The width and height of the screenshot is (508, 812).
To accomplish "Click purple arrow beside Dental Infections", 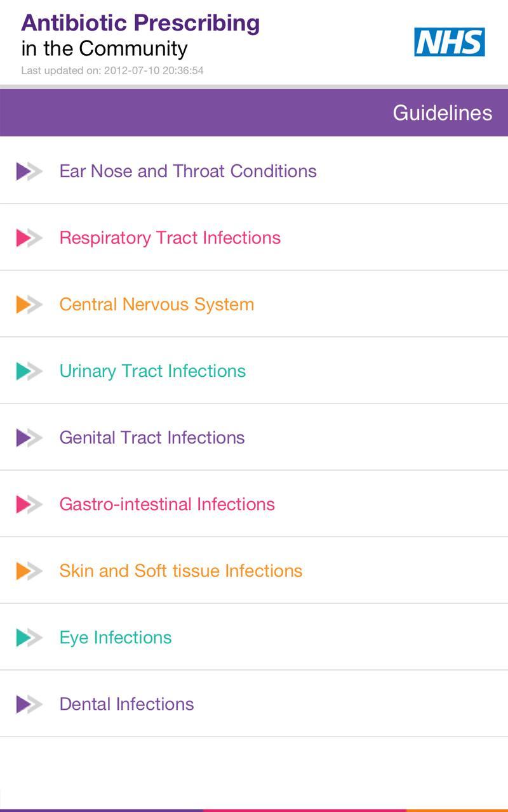I will pyautogui.click(x=29, y=704).
